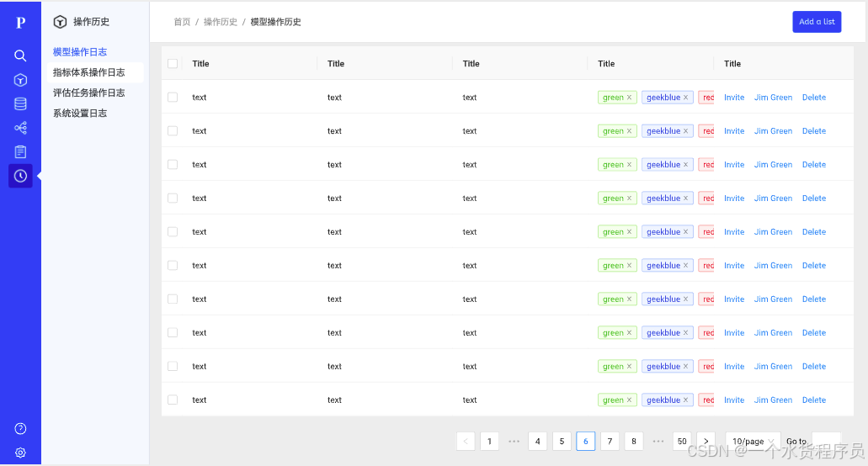
Task: Click Invite in the first row
Action: tap(734, 98)
